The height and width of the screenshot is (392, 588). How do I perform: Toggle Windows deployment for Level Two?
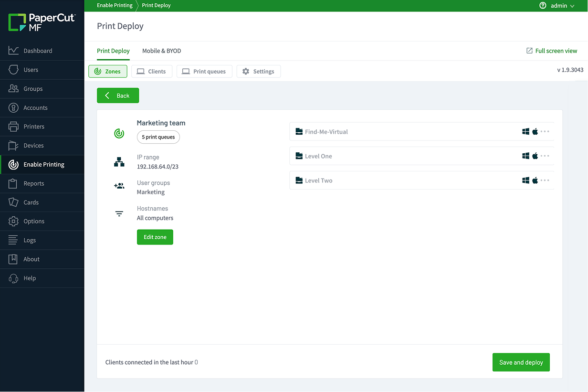click(x=525, y=180)
